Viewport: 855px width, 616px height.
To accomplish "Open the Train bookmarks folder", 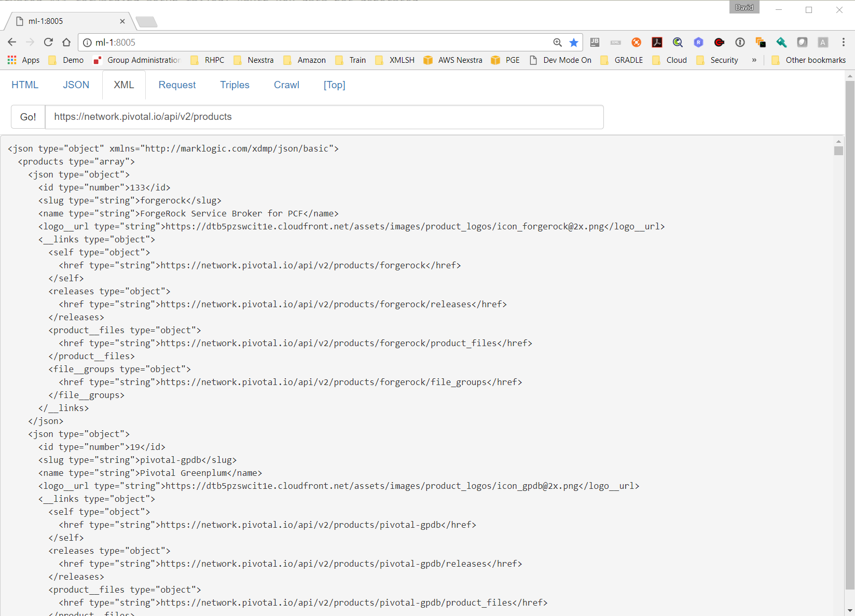I will click(351, 60).
